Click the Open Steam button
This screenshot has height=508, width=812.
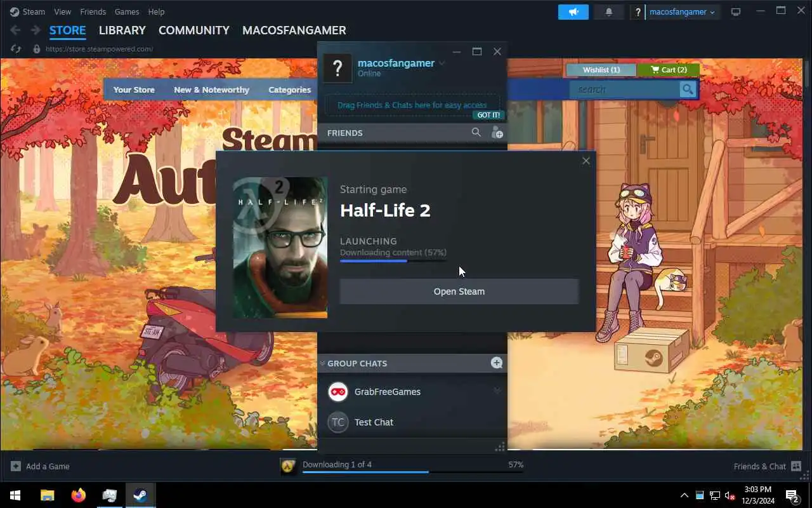coord(459,291)
